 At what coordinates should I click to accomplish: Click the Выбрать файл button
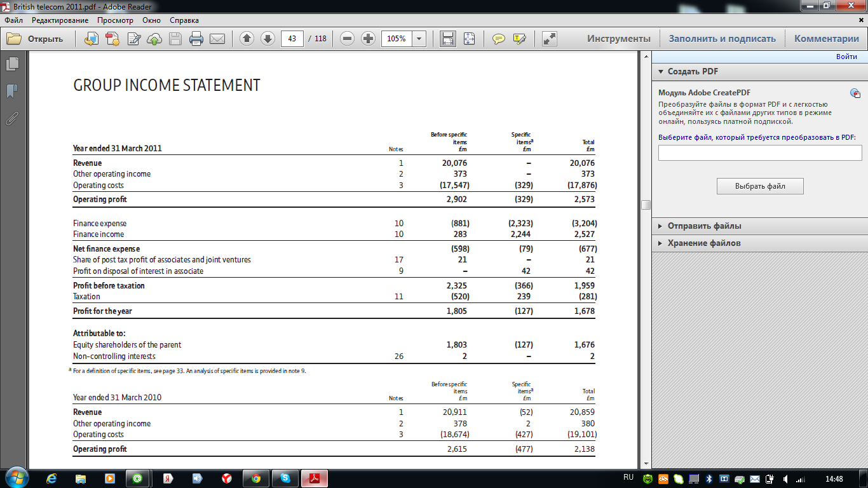pos(760,186)
